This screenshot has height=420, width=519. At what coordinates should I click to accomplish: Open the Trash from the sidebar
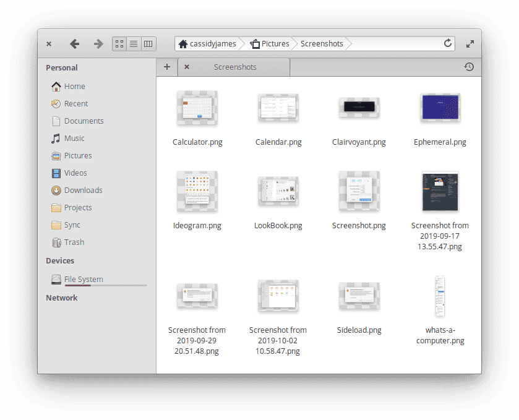[74, 242]
